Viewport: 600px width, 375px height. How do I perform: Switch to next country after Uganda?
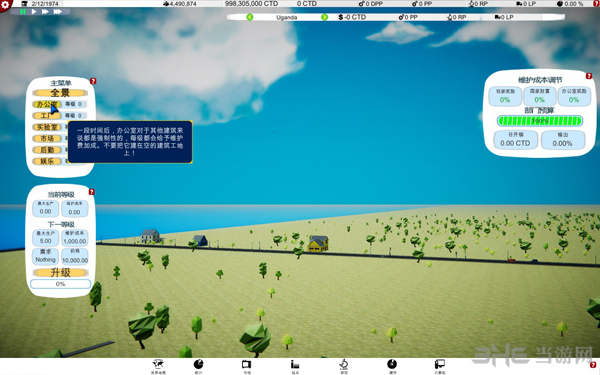324,17
